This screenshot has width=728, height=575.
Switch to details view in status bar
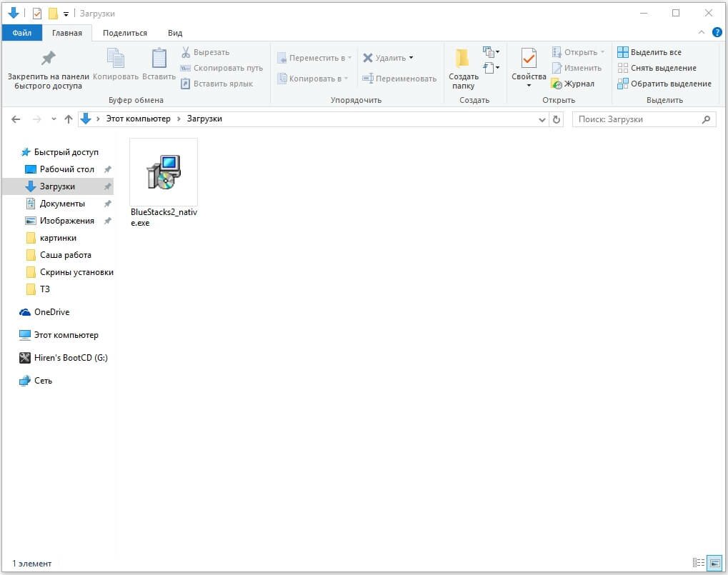pos(699,564)
